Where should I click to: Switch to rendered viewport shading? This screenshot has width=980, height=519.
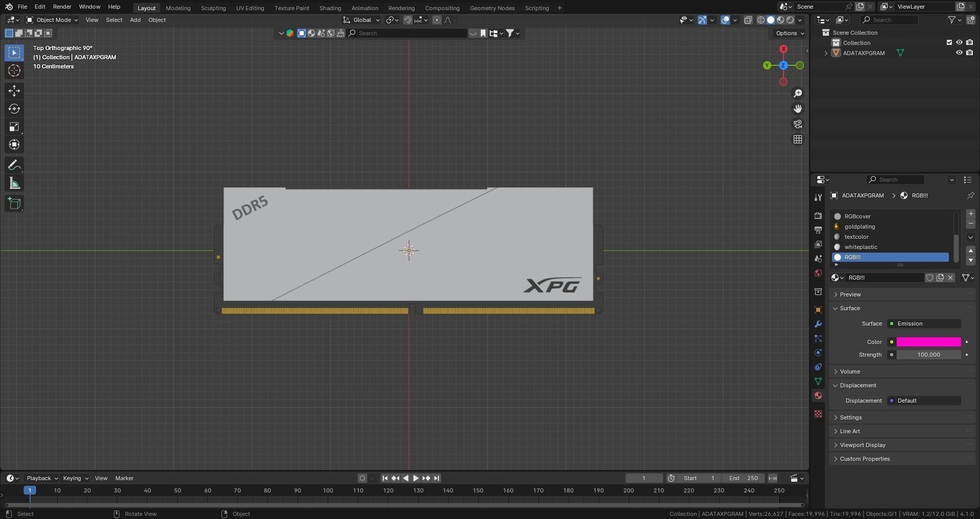(791, 20)
